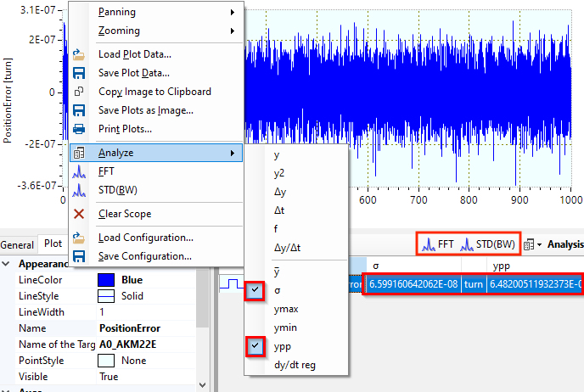Click the Print Plots printer icon
This screenshot has width=584, height=392.
[x=79, y=129]
